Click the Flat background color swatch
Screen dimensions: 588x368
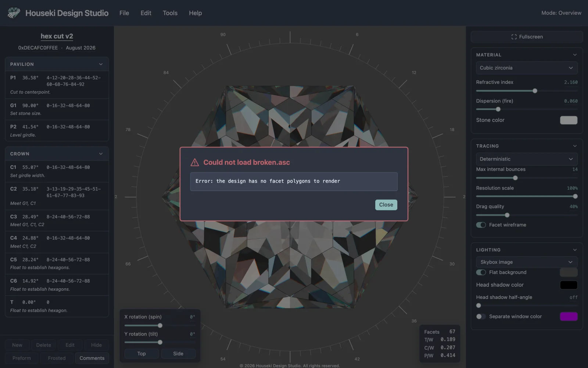(569, 272)
